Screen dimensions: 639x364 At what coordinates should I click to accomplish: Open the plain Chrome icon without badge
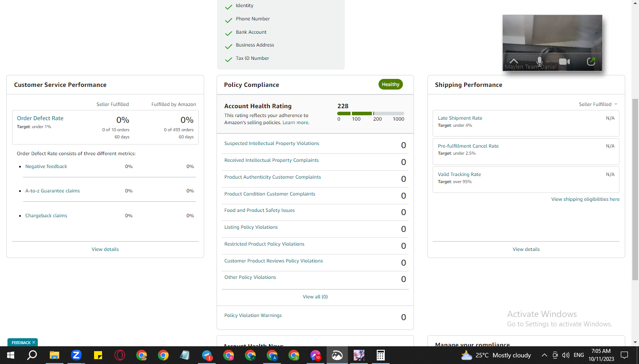[x=163, y=355]
